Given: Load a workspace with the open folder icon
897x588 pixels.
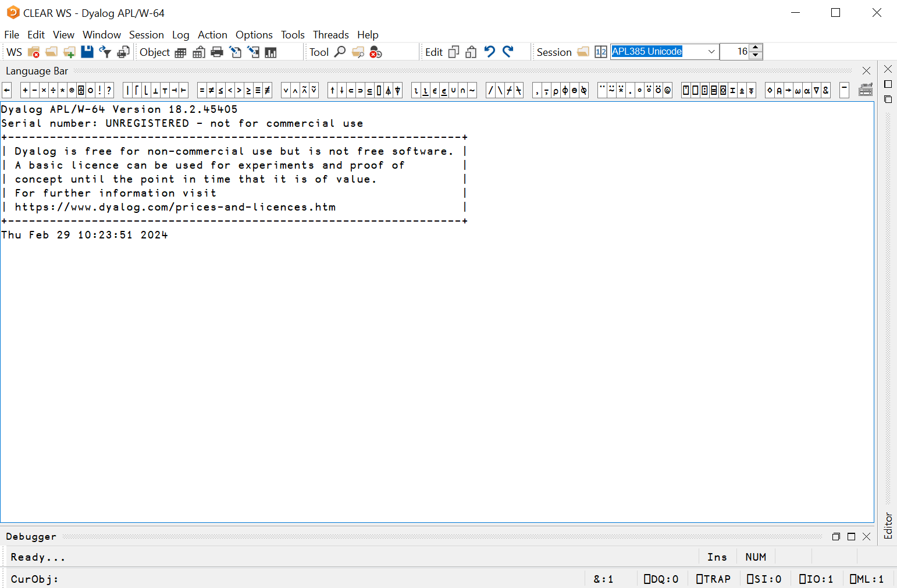Looking at the screenshot, I should tap(51, 52).
